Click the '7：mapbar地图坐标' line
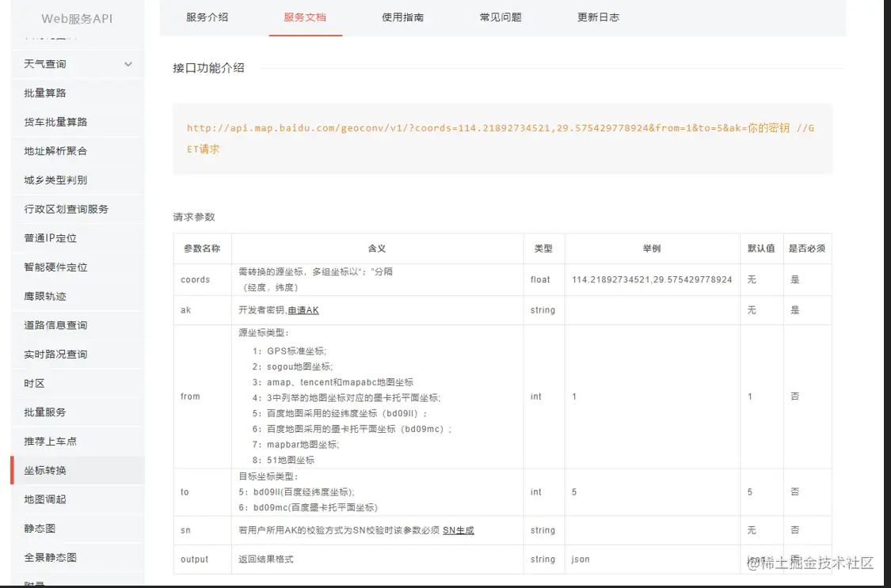The width and height of the screenshot is (891, 588). [295, 445]
